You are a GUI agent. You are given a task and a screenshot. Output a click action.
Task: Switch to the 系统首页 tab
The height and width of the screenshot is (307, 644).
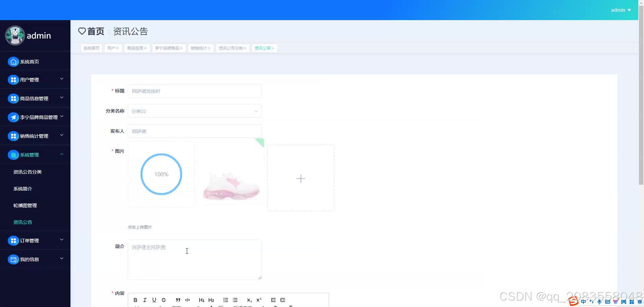point(92,48)
